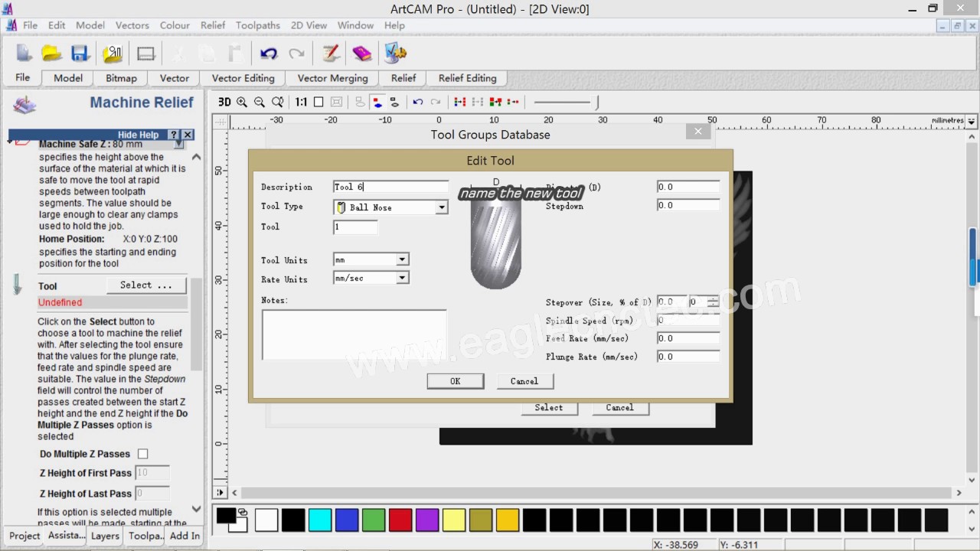
Task: Click the undo arrow in the 2D View toolbar
Action: coord(418,102)
